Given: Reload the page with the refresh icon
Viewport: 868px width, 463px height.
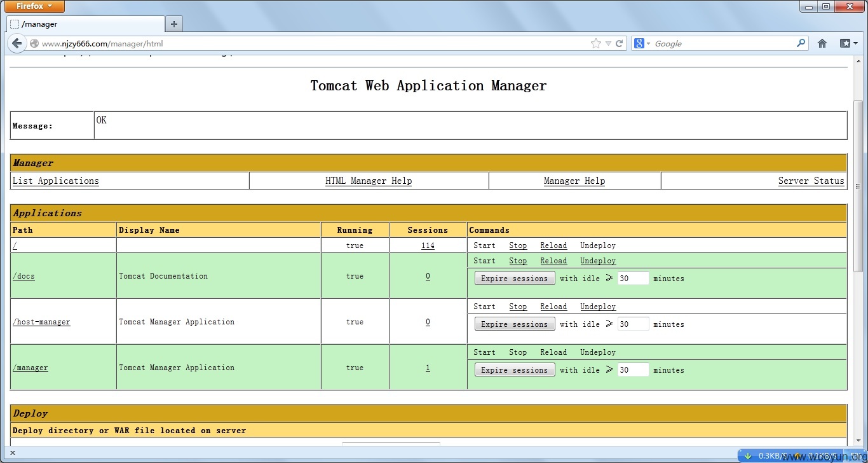Looking at the screenshot, I should (x=619, y=43).
